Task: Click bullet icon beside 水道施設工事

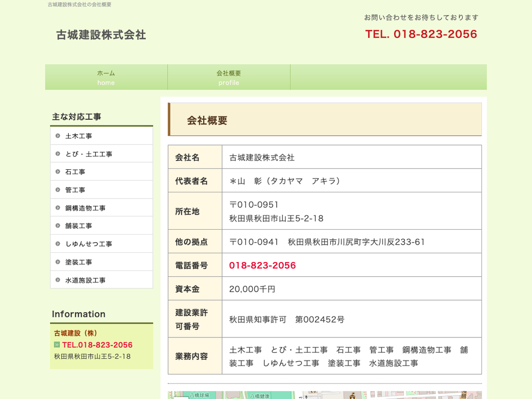Action: click(x=58, y=280)
